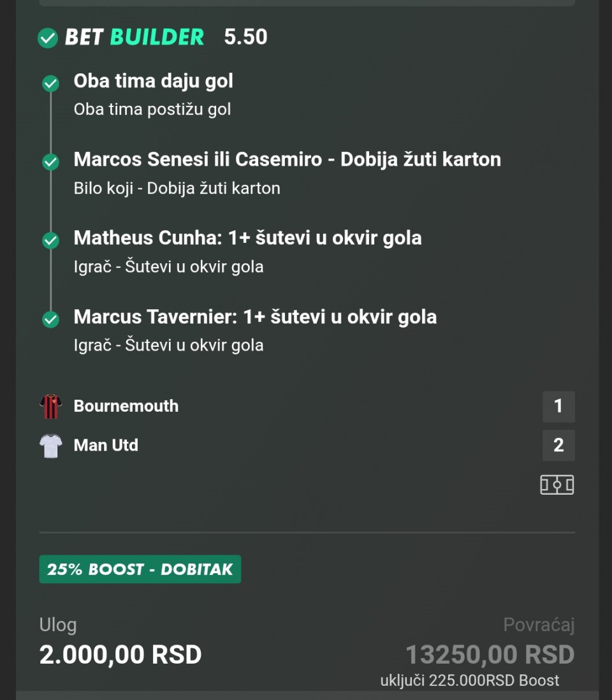Open the Bet Builder heading
Viewport: 612px width, 700px height.
[x=135, y=37]
